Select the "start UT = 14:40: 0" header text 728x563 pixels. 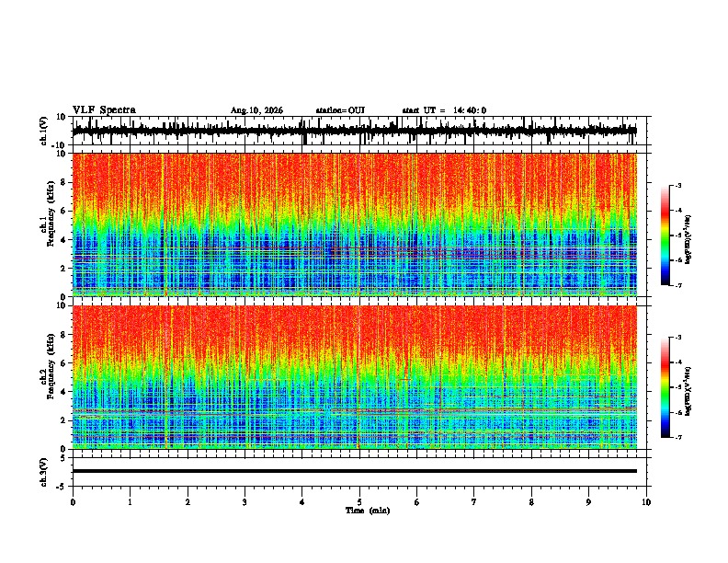coord(444,110)
